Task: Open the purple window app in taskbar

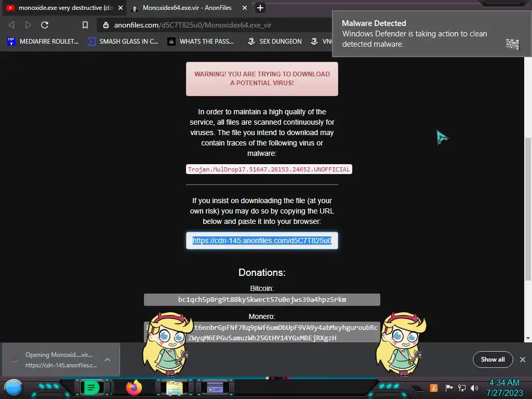Action: click(x=215, y=388)
